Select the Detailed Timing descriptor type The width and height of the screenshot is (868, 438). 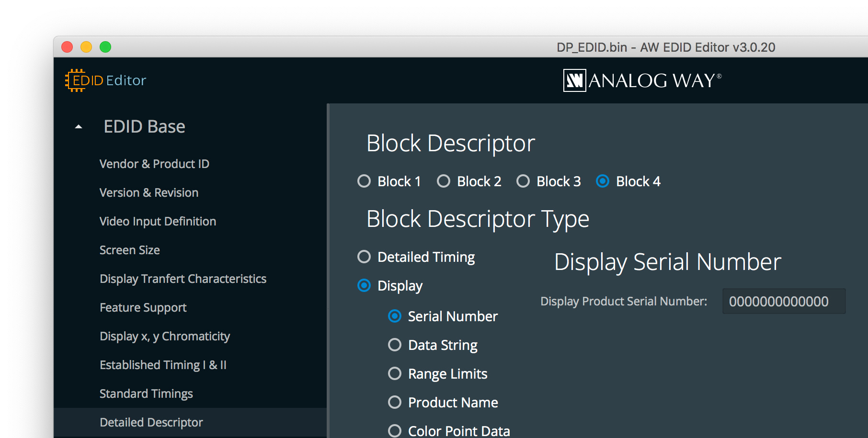coord(364,257)
